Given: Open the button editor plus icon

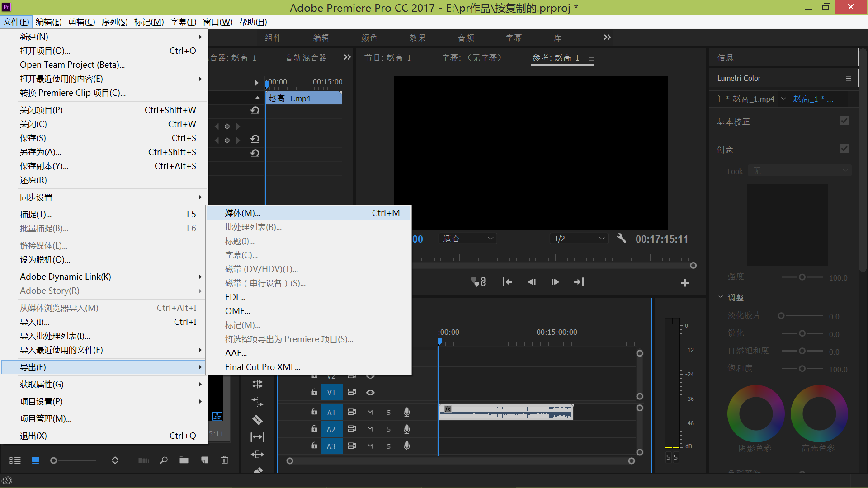Looking at the screenshot, I should [685, 283].
